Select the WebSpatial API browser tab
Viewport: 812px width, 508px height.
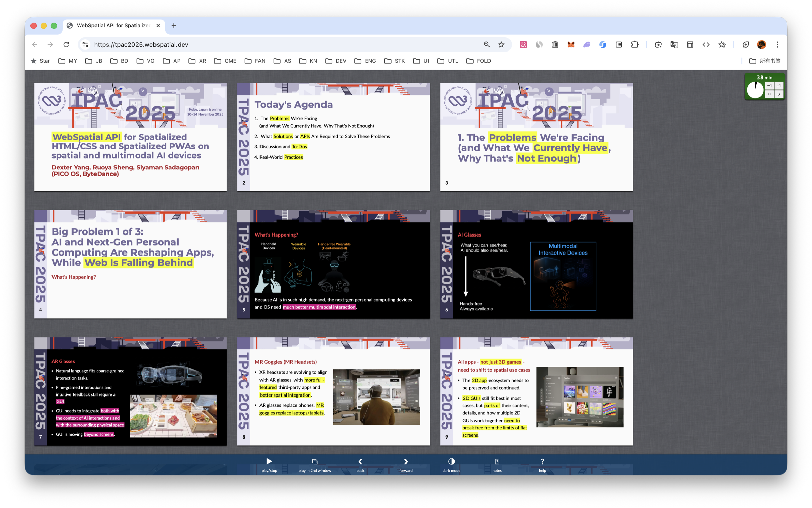[113, 25]
